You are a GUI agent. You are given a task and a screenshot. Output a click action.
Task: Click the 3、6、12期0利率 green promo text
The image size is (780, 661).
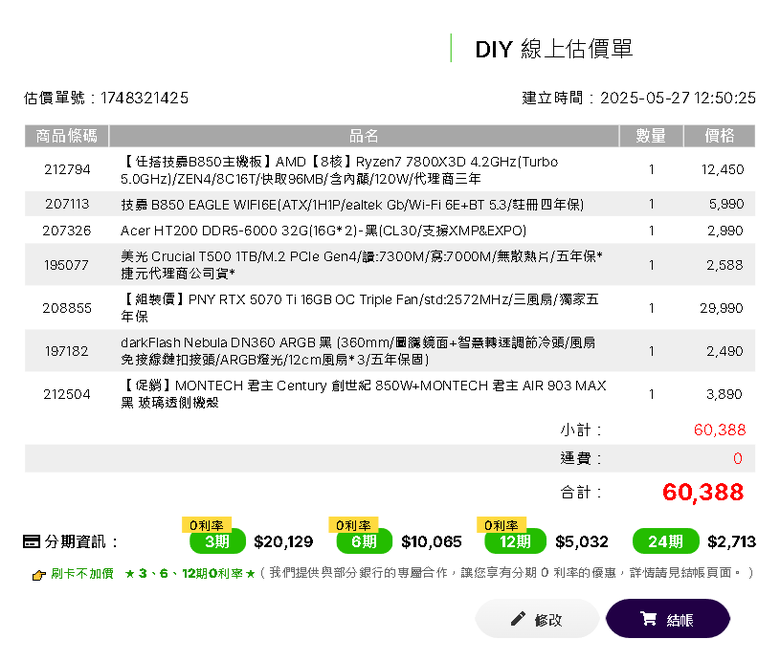pos(190,573)
